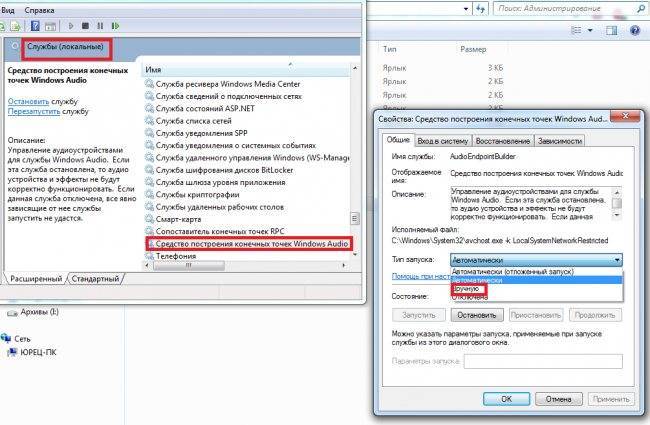Switch to the Стандартный view tab
This screenshot has height=425, width=650.
[95, 279]
